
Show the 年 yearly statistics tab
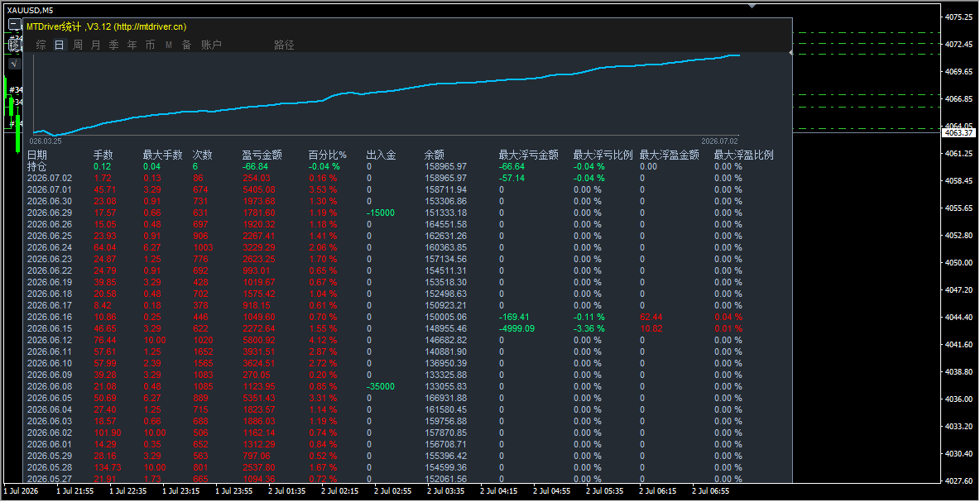click(x=132, y=45)
